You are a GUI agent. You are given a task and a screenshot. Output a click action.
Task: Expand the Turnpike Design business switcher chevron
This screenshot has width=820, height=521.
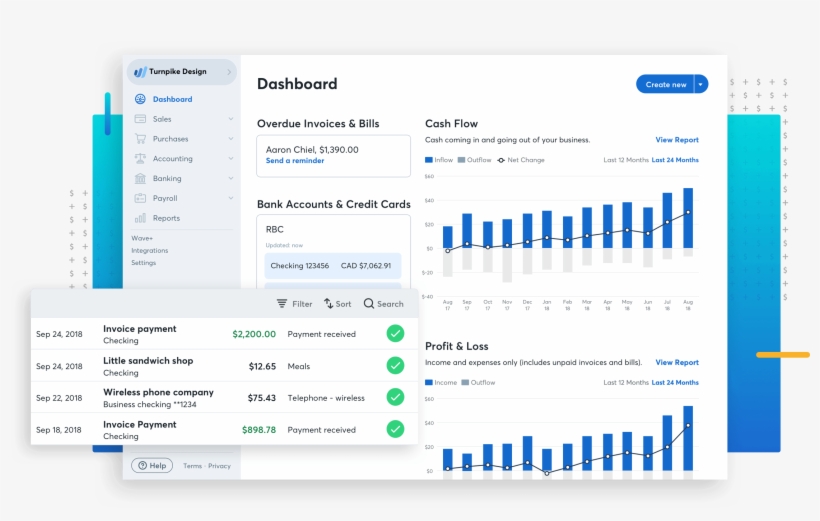pyautogui.click(x=229, y=72)
